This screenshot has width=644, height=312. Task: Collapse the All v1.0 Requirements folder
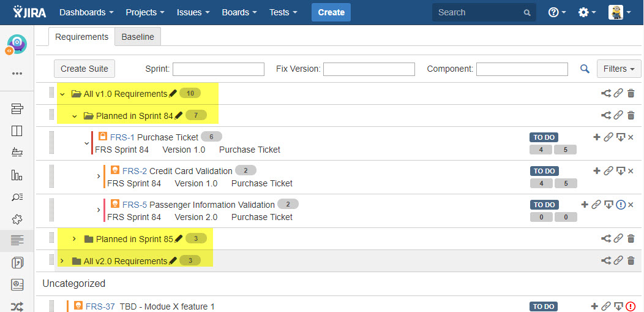[x=62, y=94]
